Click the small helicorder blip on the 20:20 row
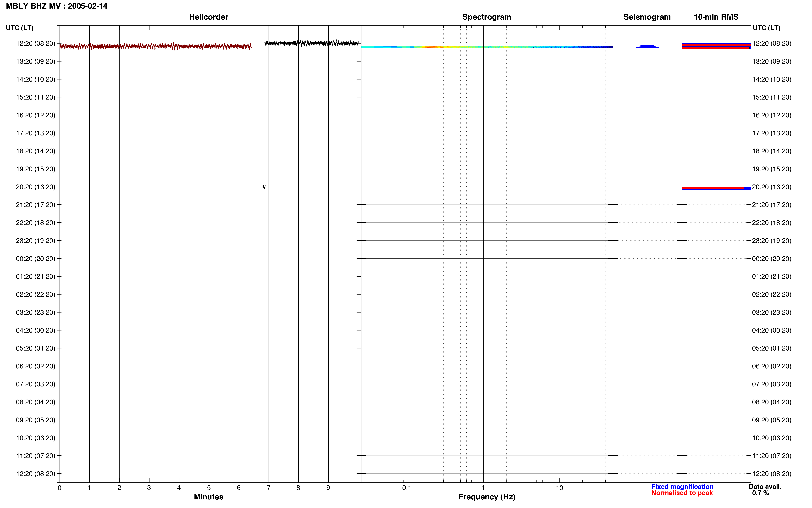The image size is (812, 508). tap(264, 187)
